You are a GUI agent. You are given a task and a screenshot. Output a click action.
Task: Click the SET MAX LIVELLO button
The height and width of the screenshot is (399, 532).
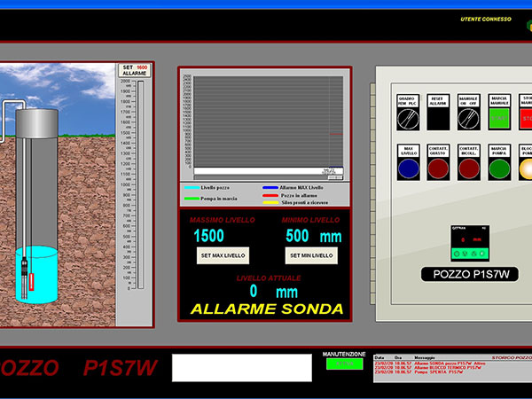222,255
